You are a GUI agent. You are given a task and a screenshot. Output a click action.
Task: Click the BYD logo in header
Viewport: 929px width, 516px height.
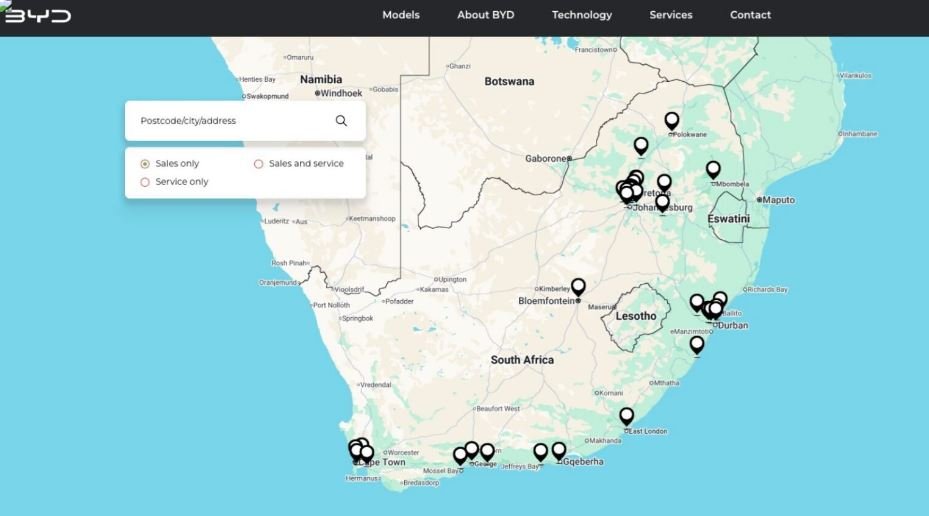point(36,14)
